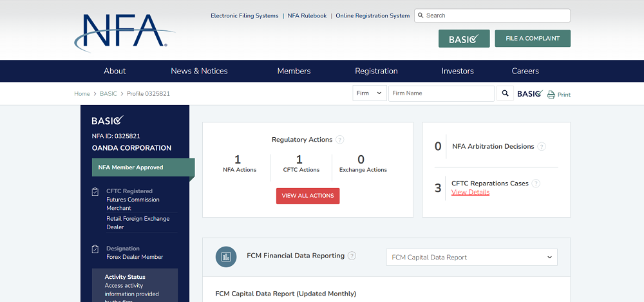Open the FCM Financial Data Reporting help icon
This screenshot has width=644, height=302.
(x=352, y=256)
